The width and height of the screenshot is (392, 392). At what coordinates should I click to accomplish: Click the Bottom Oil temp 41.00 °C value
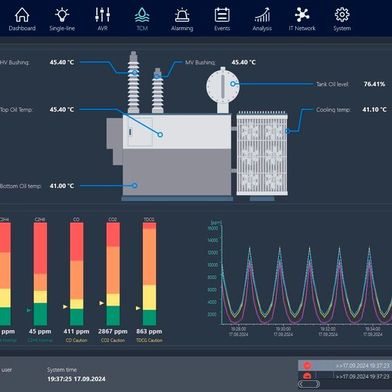(62, 186)
